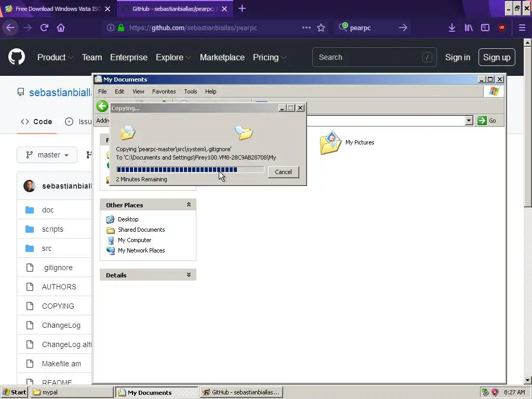This screenshot has width=532, height=399.
Task: Open uBlock Origin extension icon
Action: (502, 28)
